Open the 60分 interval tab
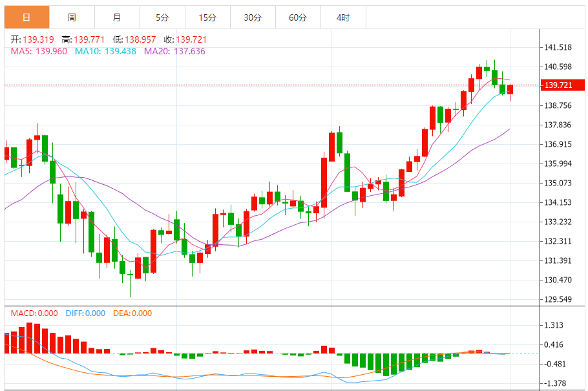The width and height of the screenshot is (588, 391). click(x=298, y=17)
